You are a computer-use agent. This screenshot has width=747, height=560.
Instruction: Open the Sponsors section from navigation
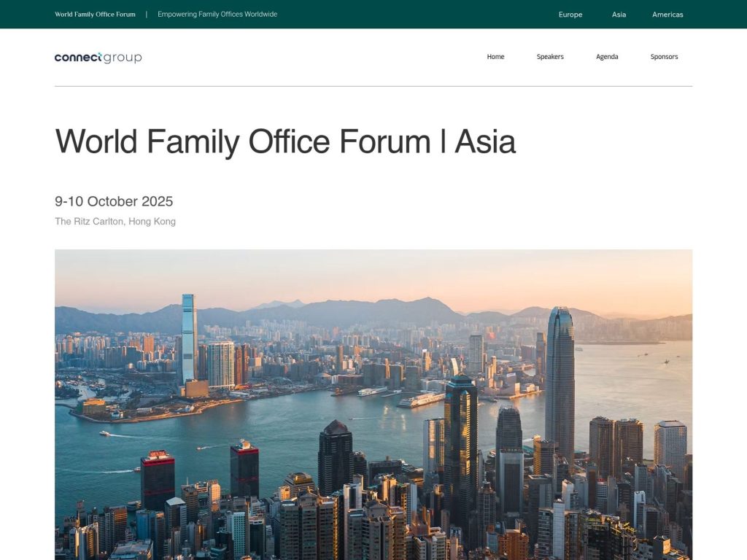click(664, 56)
